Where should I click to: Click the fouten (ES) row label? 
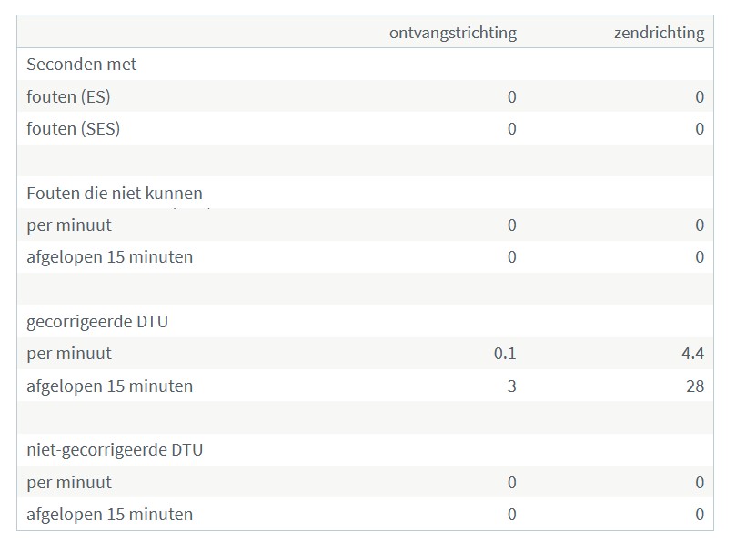[x=68, y=96]
